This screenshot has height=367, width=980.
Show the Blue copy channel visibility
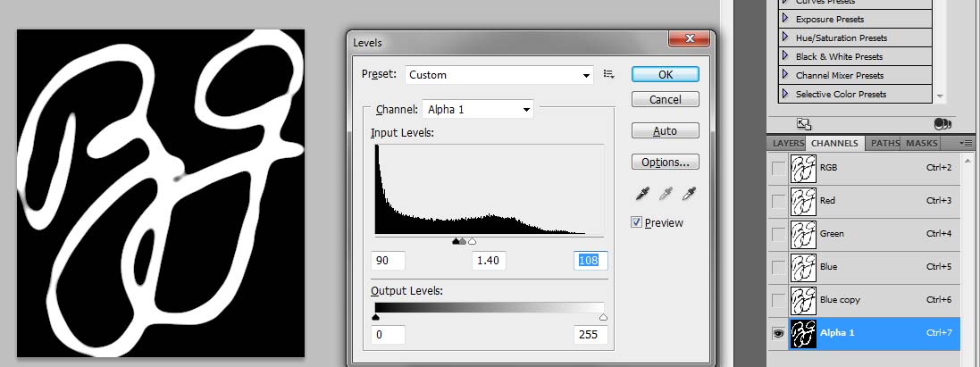(x=778, y=300)
